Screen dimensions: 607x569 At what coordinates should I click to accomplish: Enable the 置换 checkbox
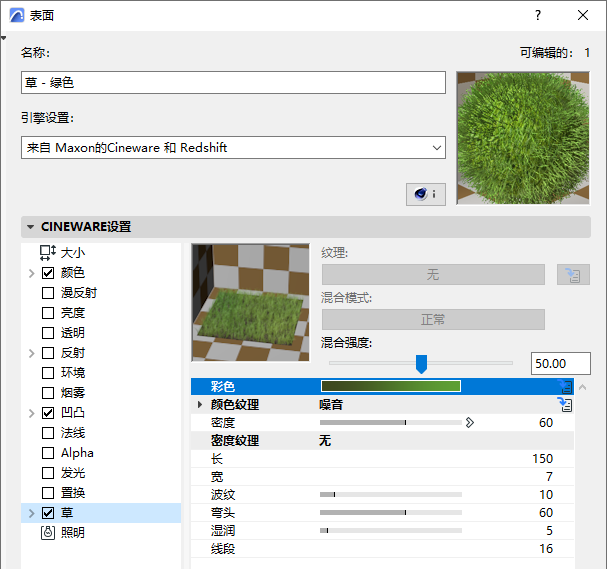[48, 493]
